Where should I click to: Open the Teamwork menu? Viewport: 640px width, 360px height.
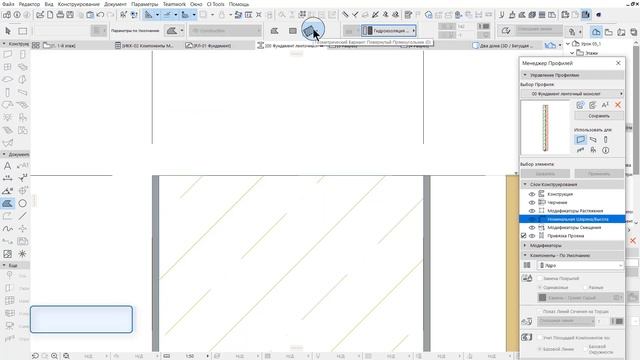(x=174, y=4)
